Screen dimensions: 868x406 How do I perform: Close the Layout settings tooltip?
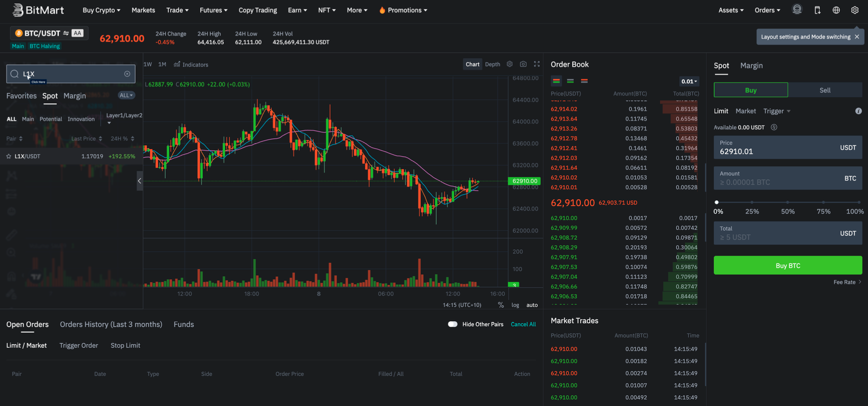[x=857, y=37]
